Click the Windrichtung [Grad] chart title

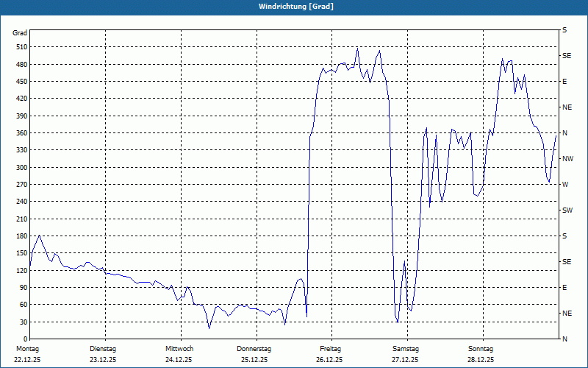click(294, 7)
